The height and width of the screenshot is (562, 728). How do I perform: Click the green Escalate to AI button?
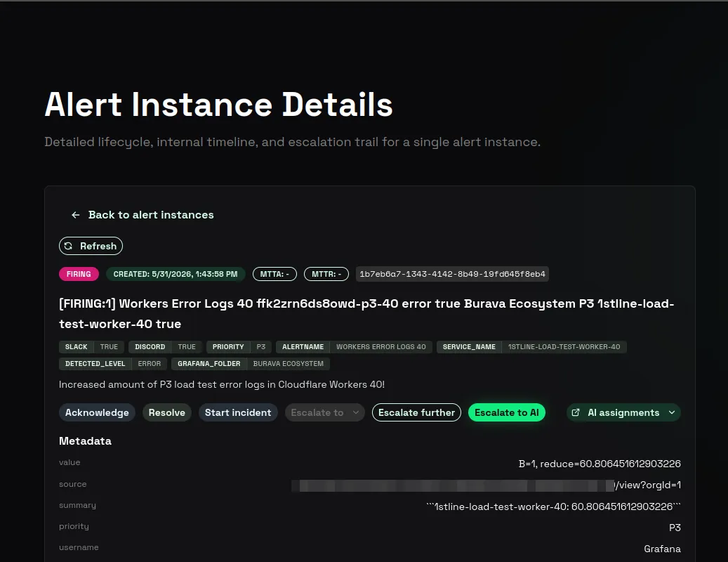pos(507,412)
